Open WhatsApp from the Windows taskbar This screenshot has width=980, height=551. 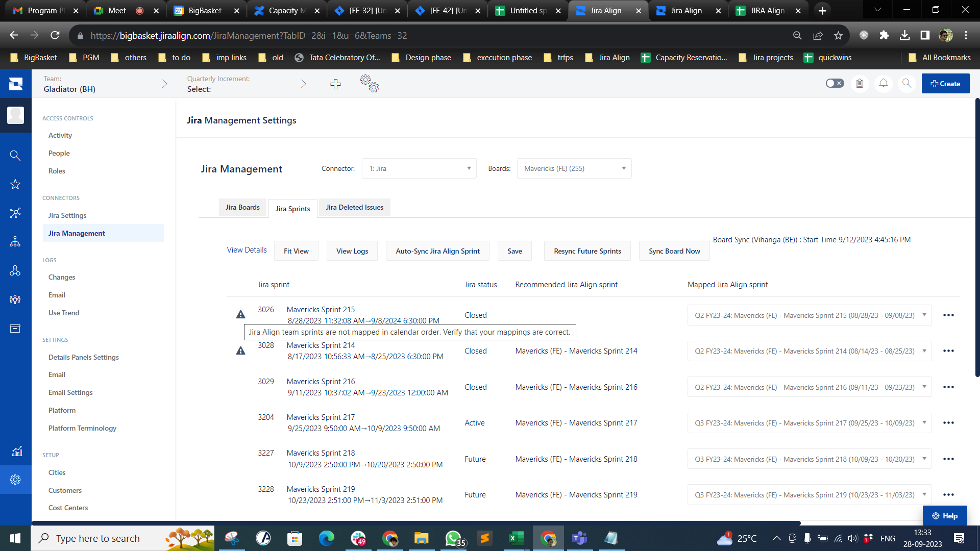453,538
